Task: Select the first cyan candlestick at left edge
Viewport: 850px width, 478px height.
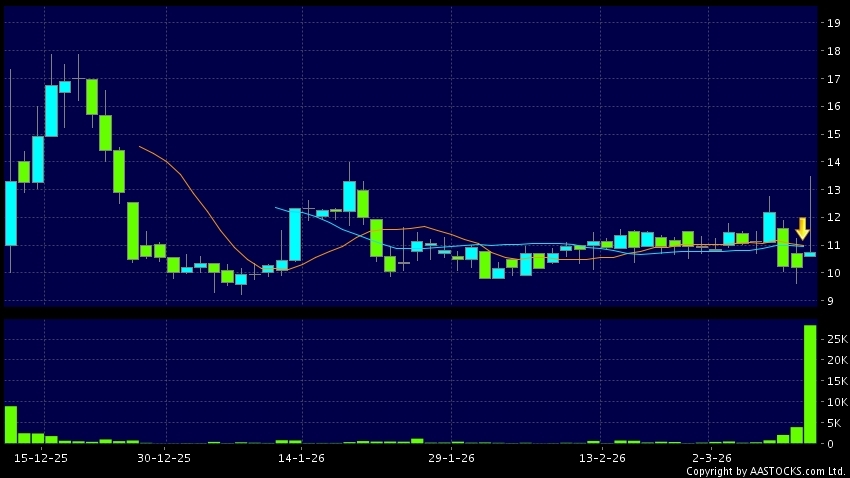Action: tap(11, 213)
